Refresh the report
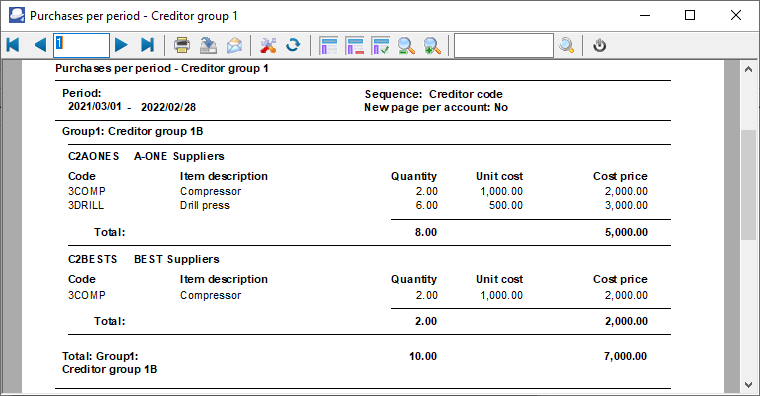 coord(293,45)
